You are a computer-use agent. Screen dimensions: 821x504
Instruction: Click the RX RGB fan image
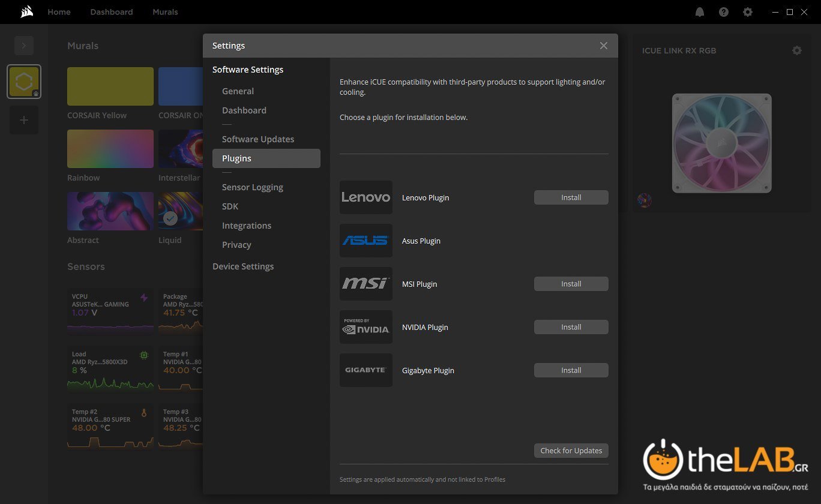coord(722,143)
